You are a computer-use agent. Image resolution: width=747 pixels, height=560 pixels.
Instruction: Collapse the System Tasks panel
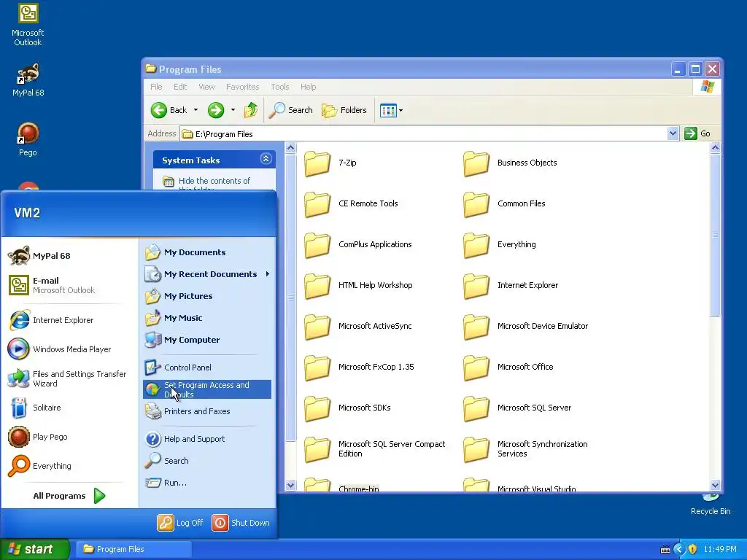coord(266,159)
